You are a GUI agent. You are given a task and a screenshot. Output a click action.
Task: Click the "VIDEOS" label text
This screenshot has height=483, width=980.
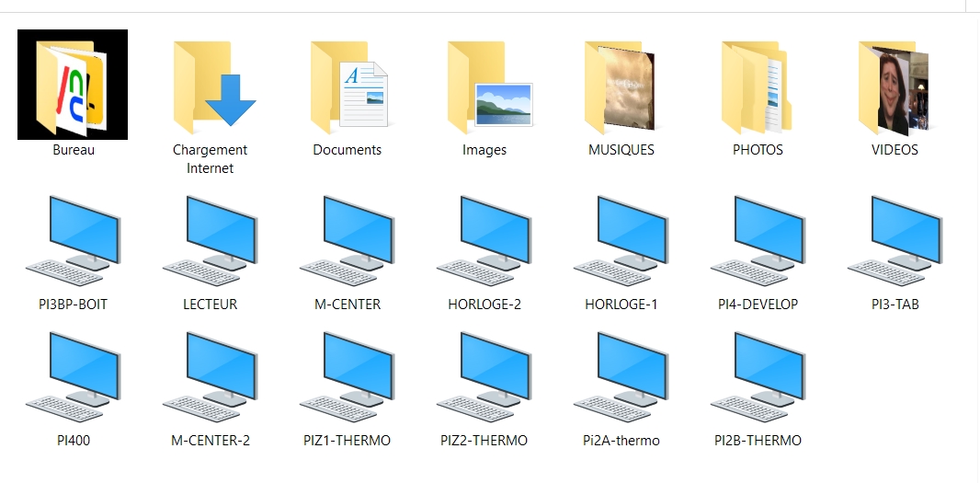[x=895, y=150]
